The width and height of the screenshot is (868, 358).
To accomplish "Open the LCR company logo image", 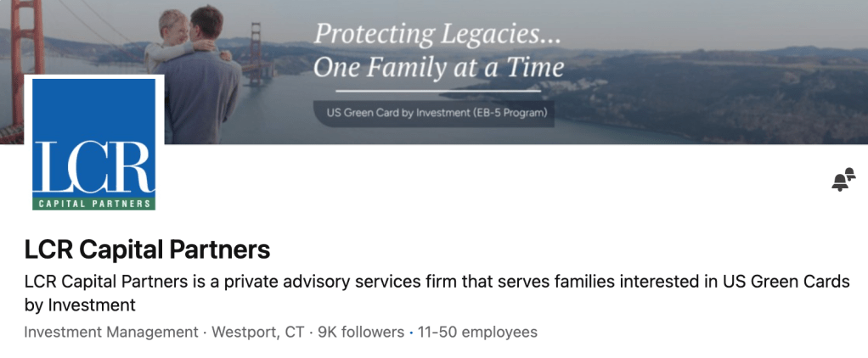I will [94, 143].
